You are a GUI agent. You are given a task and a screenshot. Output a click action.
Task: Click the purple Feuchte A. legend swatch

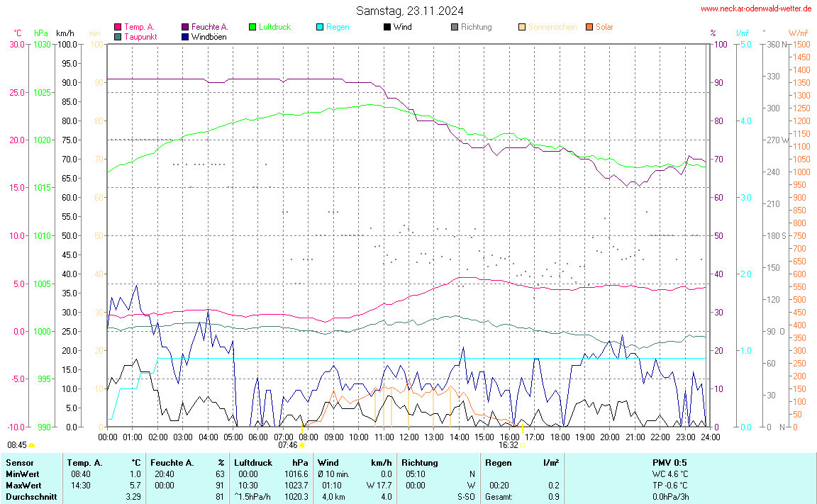186,27
